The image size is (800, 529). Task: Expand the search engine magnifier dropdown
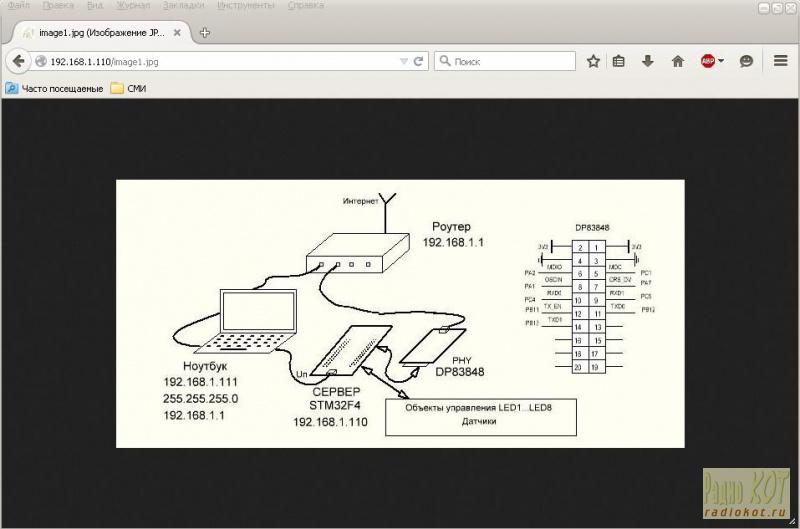click(x=445, y=61)
